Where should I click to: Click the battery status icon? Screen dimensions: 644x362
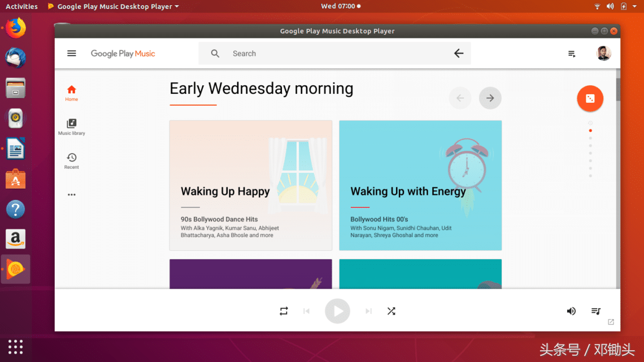tap(624, 6)
